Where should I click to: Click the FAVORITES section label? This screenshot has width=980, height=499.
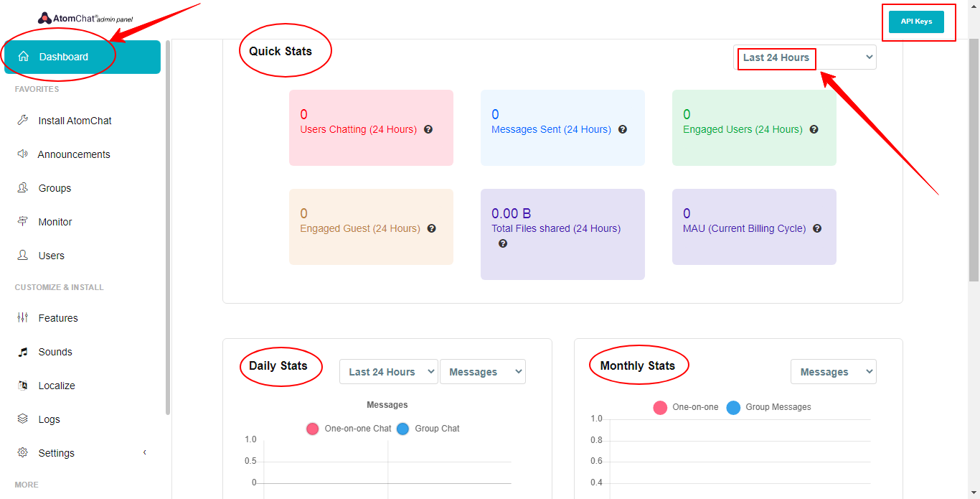click(37, 90)
